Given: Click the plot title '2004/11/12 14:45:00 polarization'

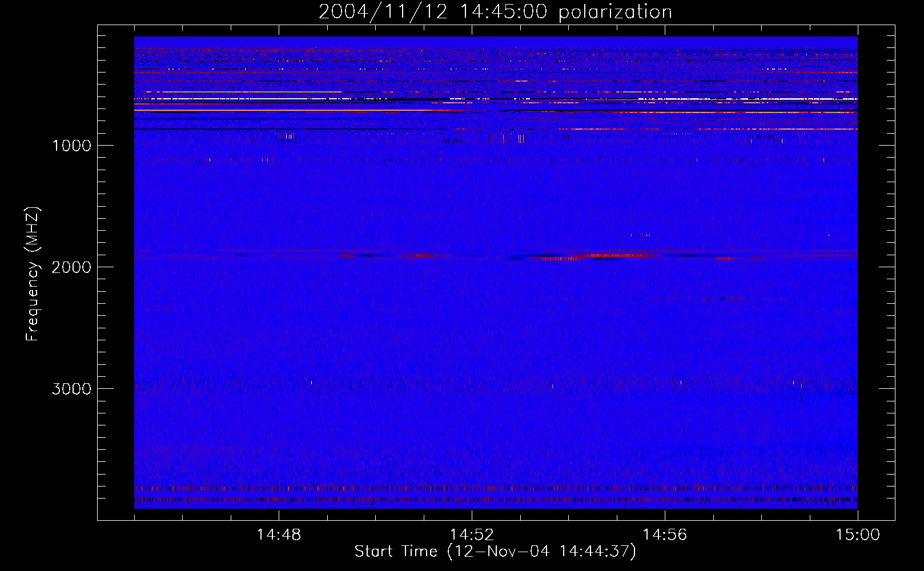Looking at the screenshot, I should (495, 12).
